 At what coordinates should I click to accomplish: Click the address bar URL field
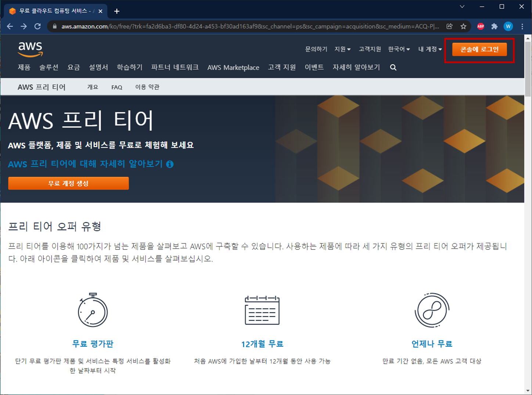click(250, 26)
